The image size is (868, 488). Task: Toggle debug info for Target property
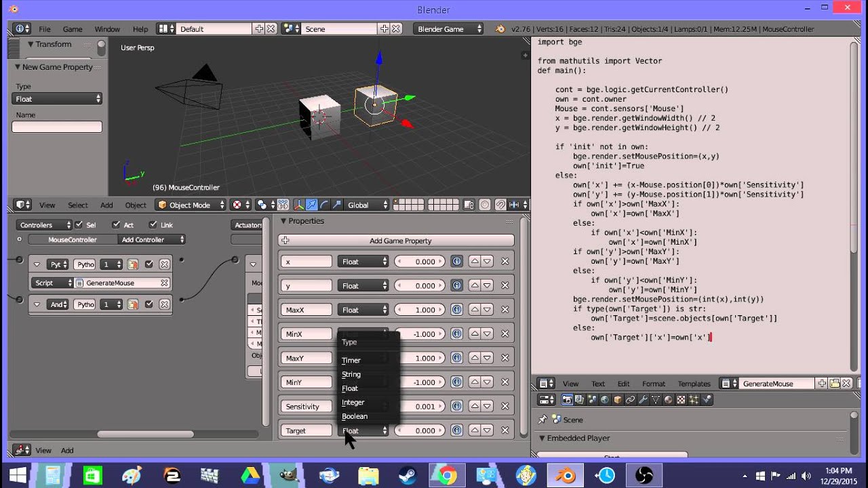point(457,430)
